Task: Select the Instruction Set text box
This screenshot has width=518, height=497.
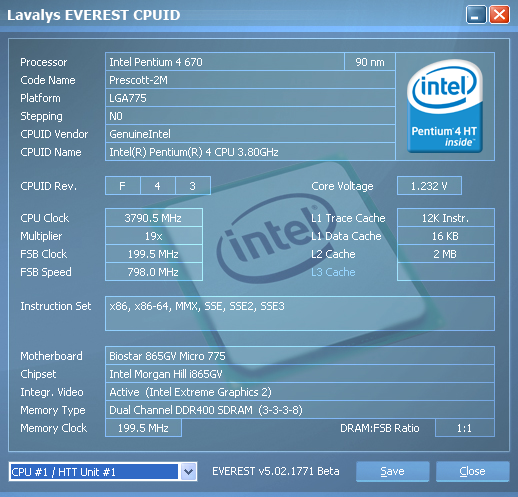Action: tap(300, 313)
